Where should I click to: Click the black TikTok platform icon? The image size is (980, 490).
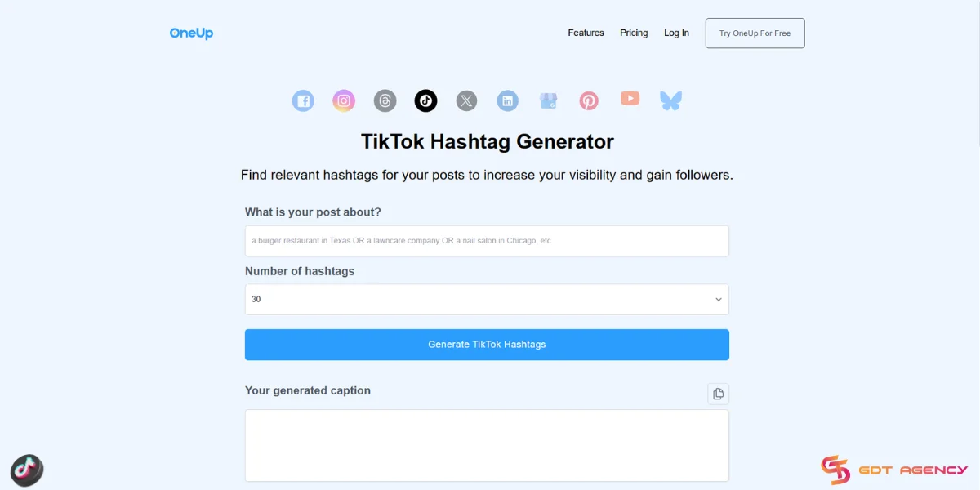(425, 101)
